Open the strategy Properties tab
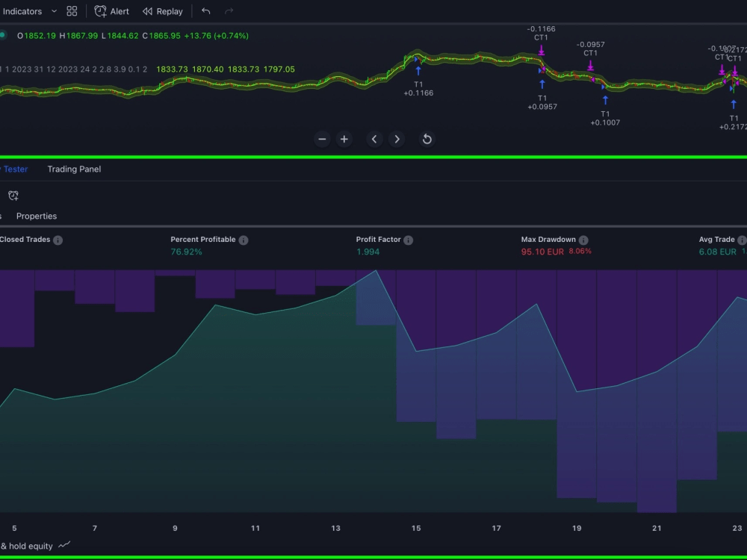 36,216
